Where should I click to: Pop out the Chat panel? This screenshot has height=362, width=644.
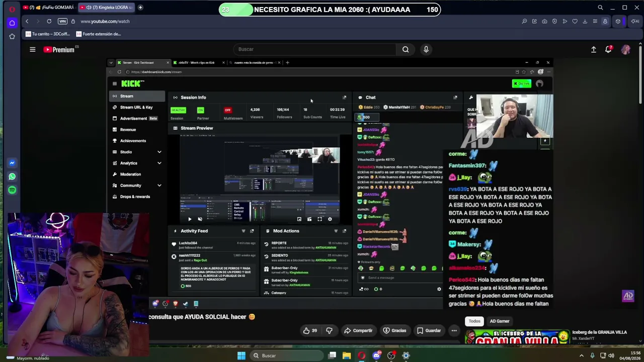point(455,97)
